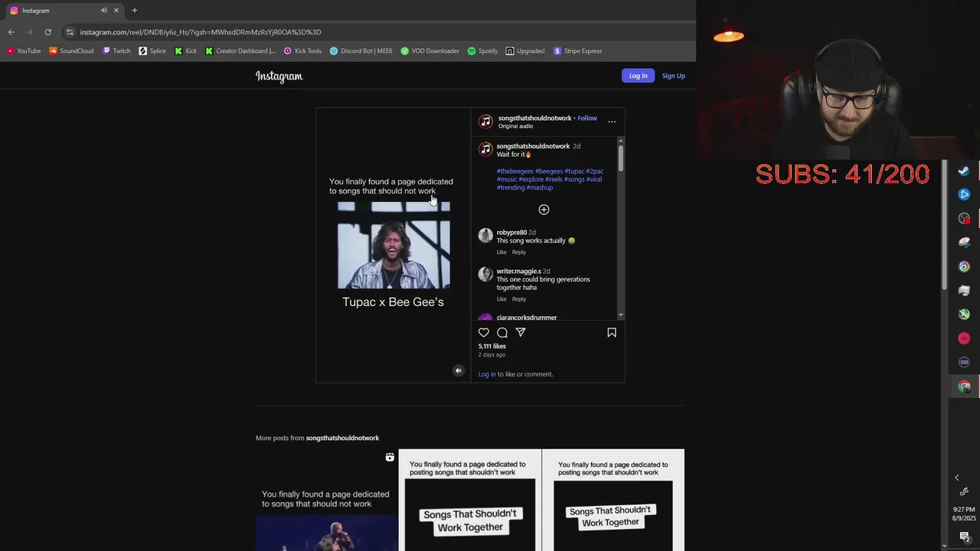Open VOD Downloader bookmark
Image resolution: width=980 pixels, height=551 pixels.
[x=430, y=51]
